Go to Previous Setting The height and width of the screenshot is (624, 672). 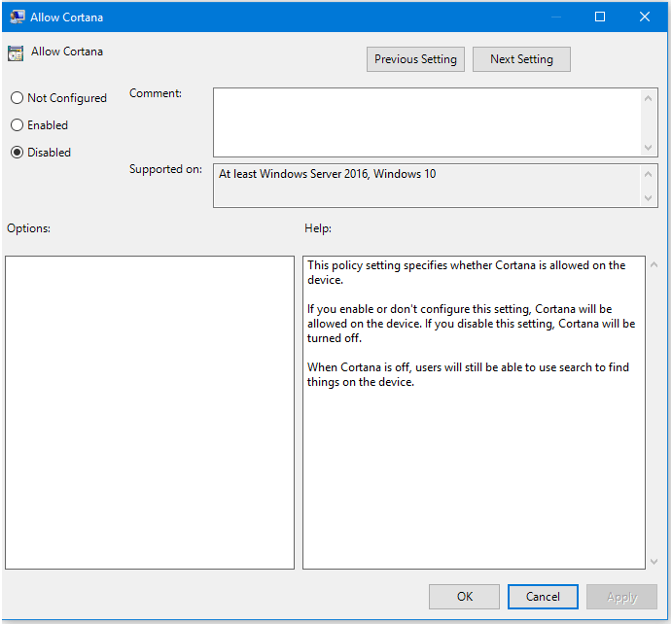point(415,59)
